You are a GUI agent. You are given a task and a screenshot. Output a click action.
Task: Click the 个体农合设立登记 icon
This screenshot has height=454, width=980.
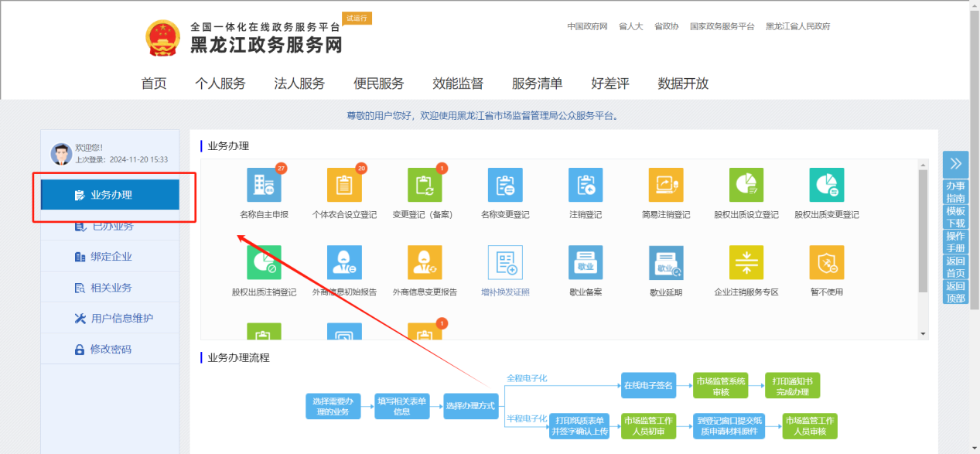pos(344,186)
